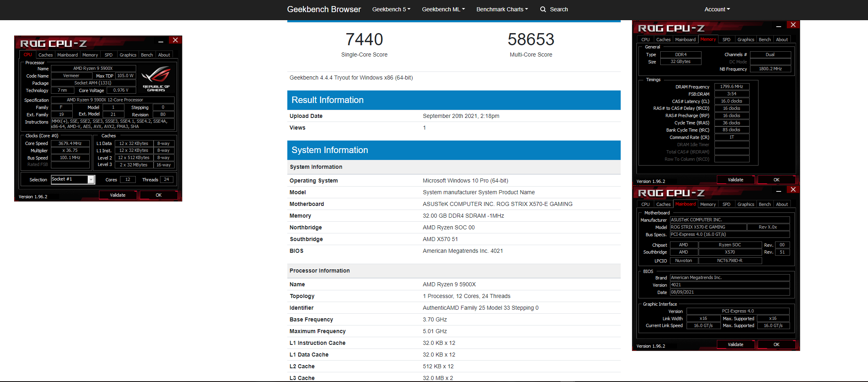Minimize the bottom-right Mainboard CPU-Z window
Image resolution: width=868 pixels, height=382 pixels.
coord(779,190)
